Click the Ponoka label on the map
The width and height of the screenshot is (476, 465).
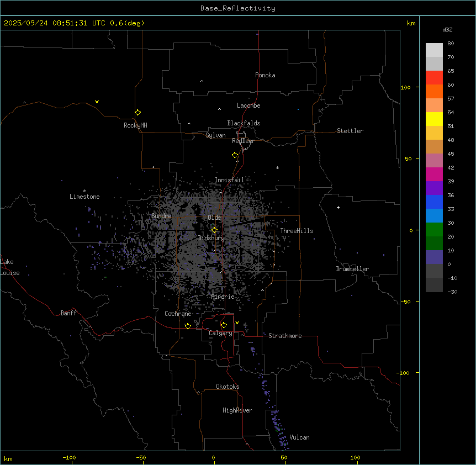pos(265,75)
